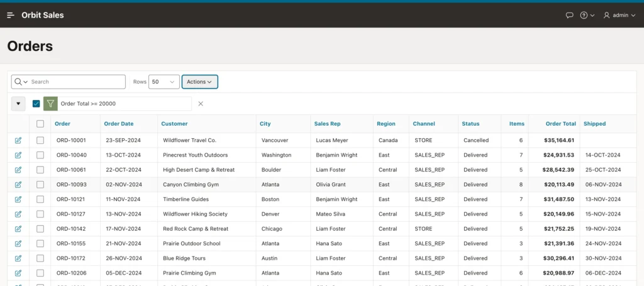Screen dimensions: 644x286
Task: Click the Mateo Silva sales rep cell
Action: point(330,214)
